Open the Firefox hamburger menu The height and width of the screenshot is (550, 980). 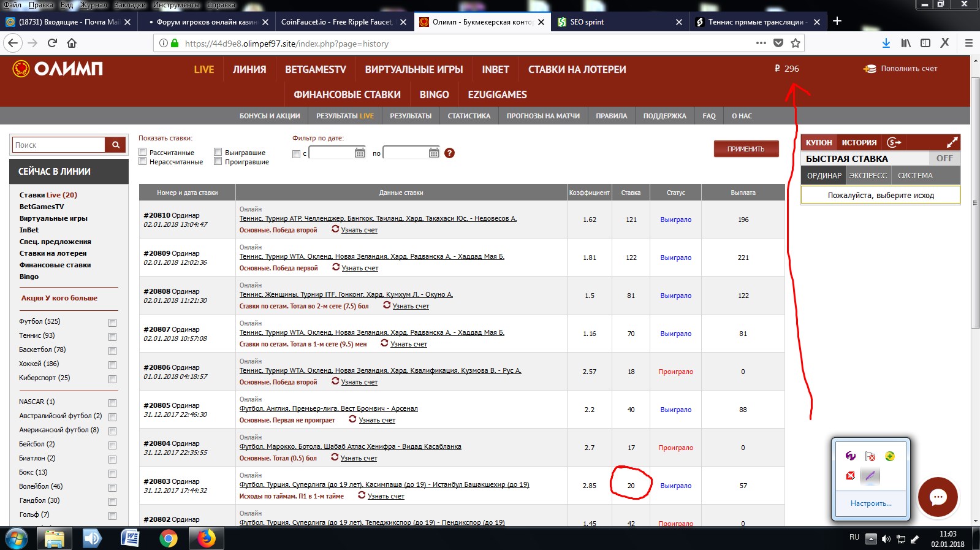969,43
